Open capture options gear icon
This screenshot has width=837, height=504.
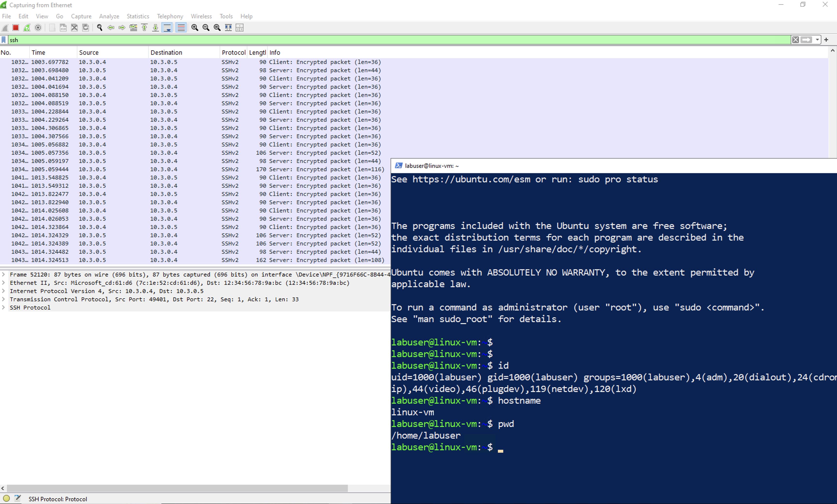(x=38, y=27)
